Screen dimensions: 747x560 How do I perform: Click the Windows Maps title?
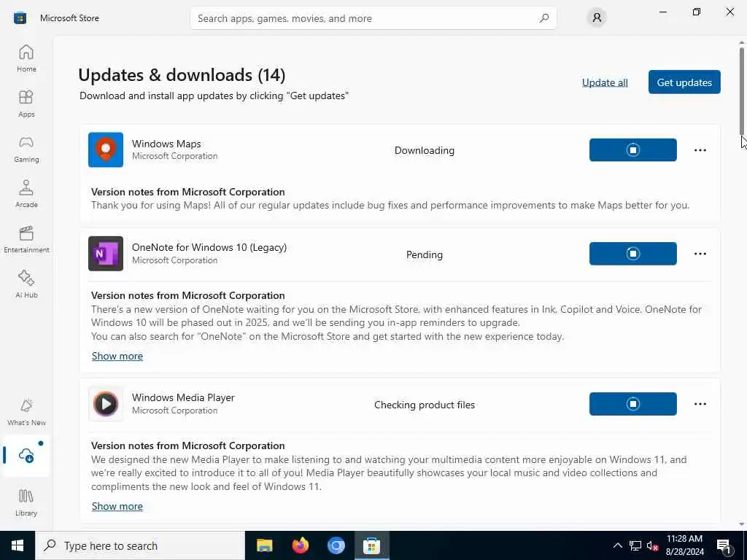click(166, 144)
